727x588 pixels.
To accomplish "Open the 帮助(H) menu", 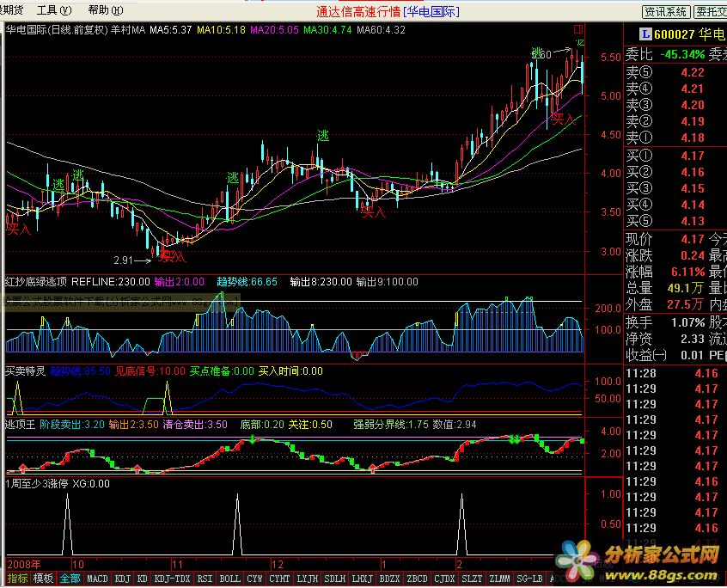I will tap(105, 9).
